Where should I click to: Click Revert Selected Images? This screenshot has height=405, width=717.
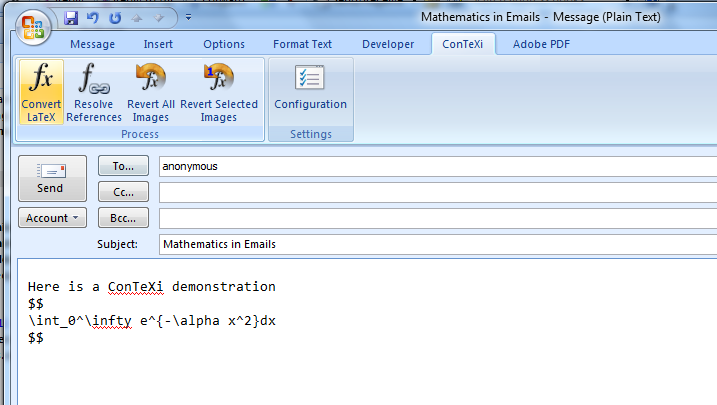[219, 92]
